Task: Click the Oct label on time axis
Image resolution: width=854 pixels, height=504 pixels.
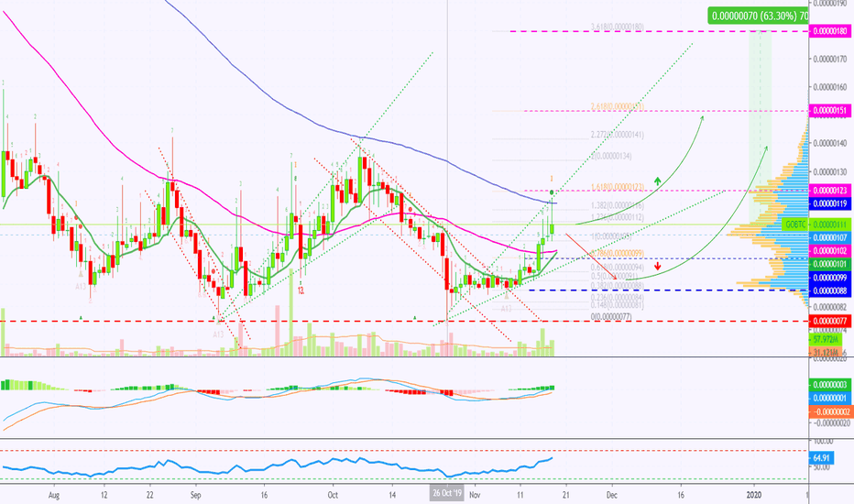Action: pyautogui.click(x=333, y=495)
